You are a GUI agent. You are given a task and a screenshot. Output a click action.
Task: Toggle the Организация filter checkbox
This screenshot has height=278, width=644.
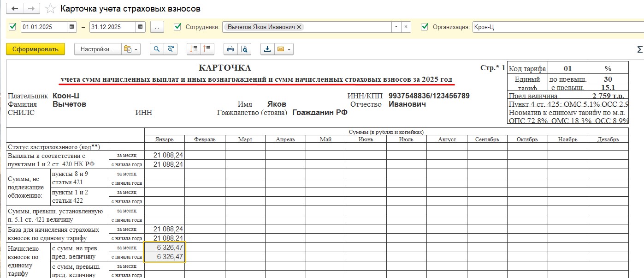point(425,27)
